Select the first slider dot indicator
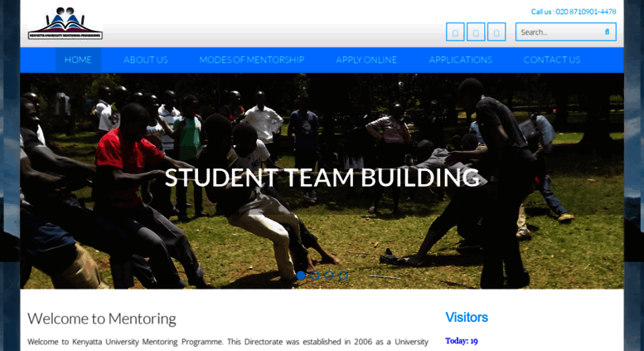The image size is (644, 351). coord(301,275)
